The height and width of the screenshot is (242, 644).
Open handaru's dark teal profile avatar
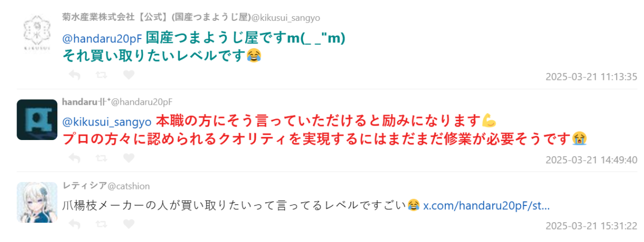pyautogui.click(x=37, y=120)
